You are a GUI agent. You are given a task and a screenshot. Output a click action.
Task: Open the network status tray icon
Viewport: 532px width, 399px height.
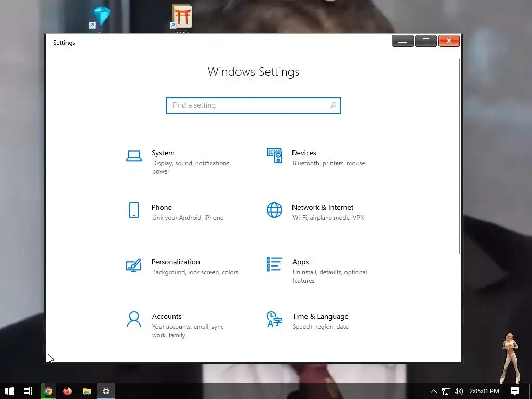point(446,391)
